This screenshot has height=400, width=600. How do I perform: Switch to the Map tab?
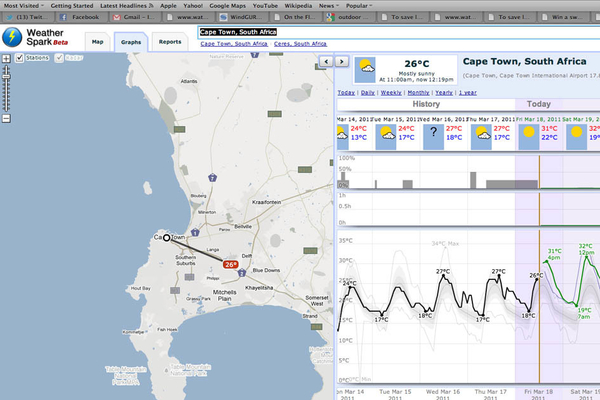coord(98,42)
